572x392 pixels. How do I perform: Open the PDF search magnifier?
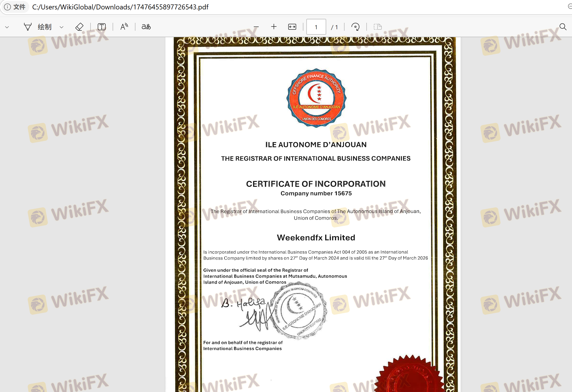point(563,27)
